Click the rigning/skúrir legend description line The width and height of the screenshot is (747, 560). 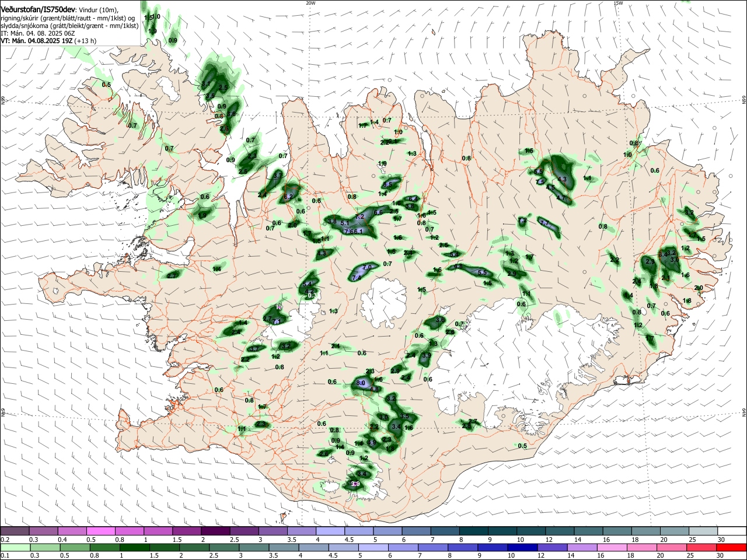[68, 18]
